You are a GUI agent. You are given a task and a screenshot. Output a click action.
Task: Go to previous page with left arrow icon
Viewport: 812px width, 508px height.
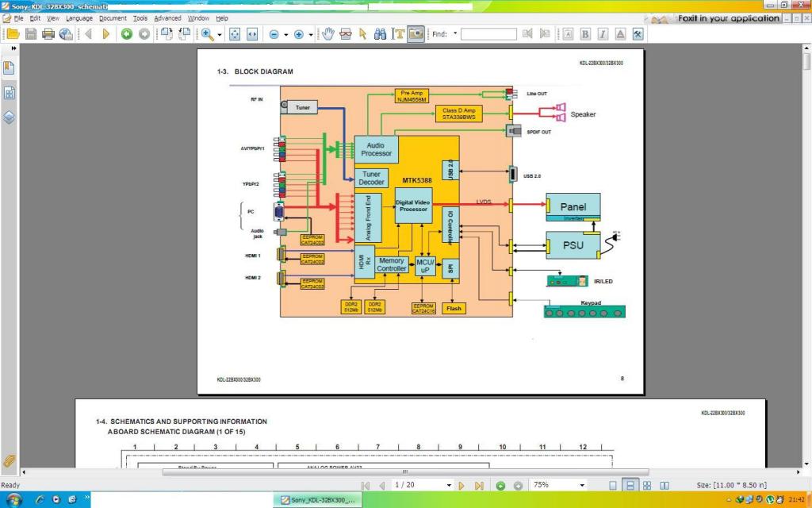(88, 34)
